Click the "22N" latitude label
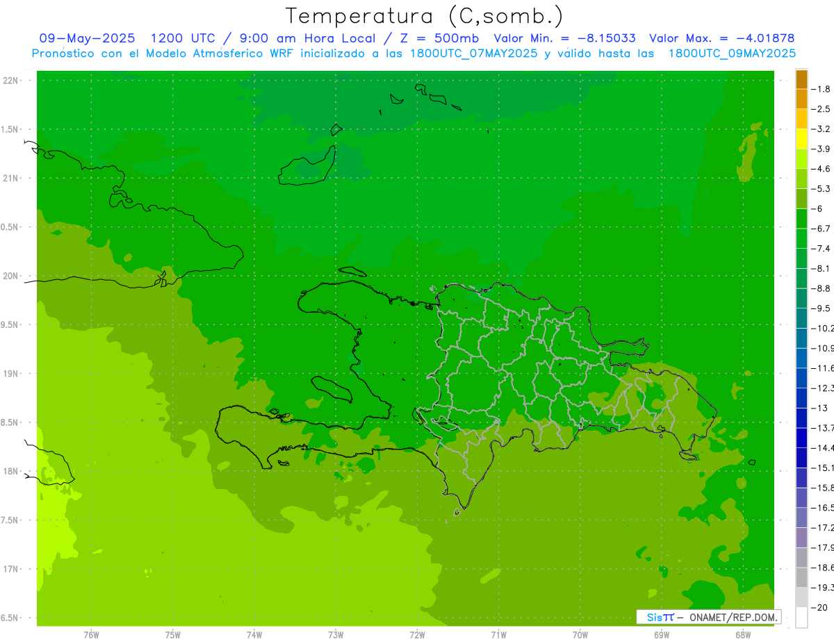This screenshot has height=644, width=834. [10, 81]
